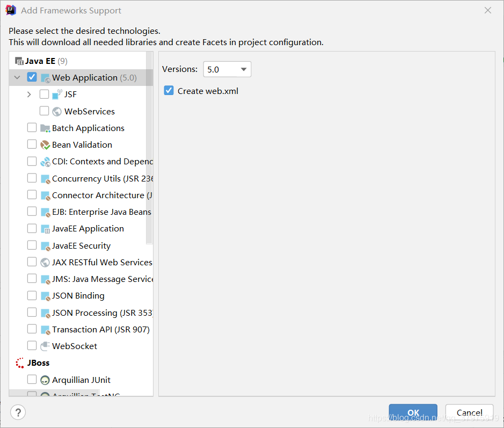Click the CDI Contexts icon
Viewport: 504px width, 428px height.
(45, 162)
